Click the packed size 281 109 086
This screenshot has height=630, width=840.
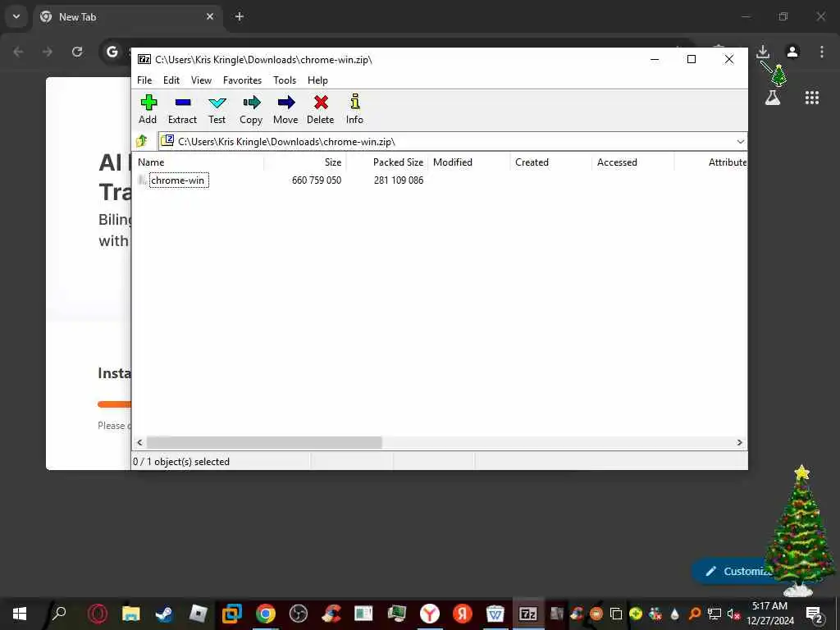pyautogui.click(x=399, y=180)
